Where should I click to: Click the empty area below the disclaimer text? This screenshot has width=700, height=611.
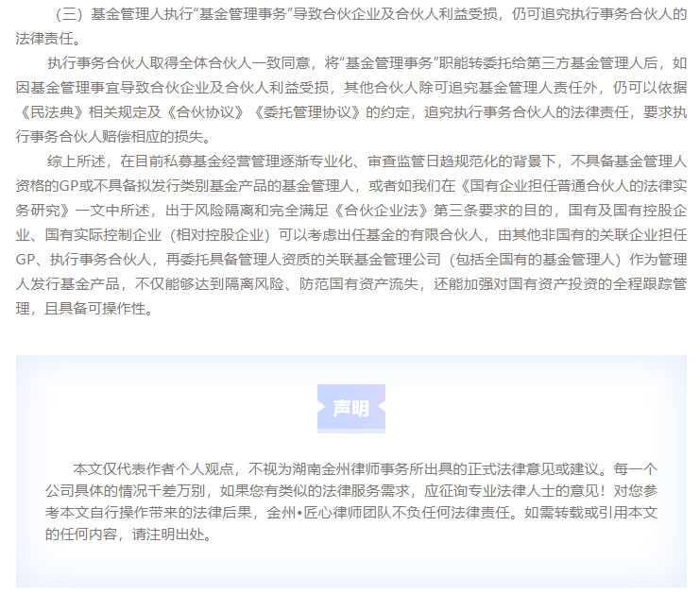(x=350, y=564)
